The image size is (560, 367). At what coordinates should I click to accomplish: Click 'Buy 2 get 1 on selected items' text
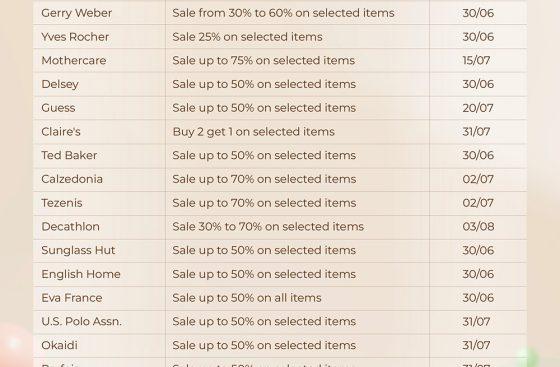[x=254, y=132]
